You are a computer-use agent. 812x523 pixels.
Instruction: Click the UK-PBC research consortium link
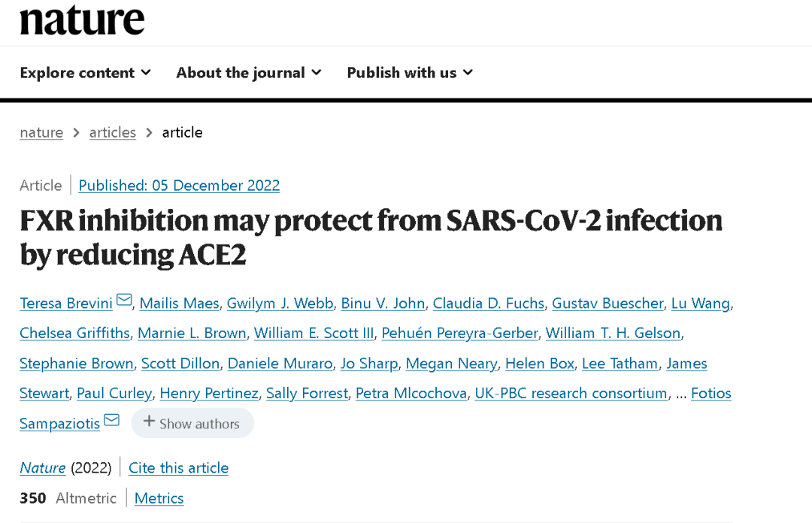pos(571,394)
